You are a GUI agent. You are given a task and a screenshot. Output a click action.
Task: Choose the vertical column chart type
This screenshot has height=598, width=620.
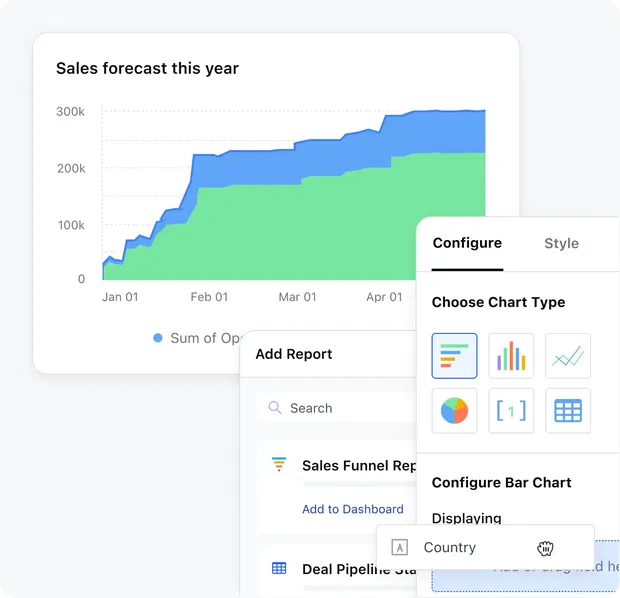point(511,356)
